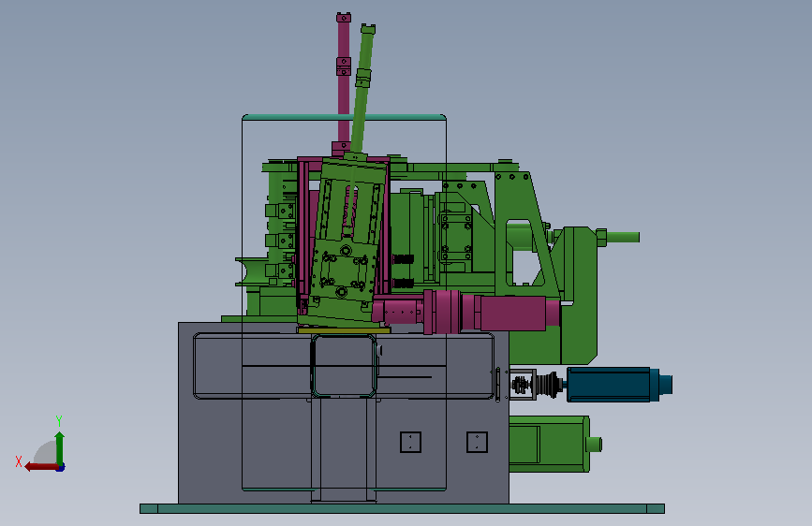Select the horizontal maroon actuator cylinder

tap(466, 311)
